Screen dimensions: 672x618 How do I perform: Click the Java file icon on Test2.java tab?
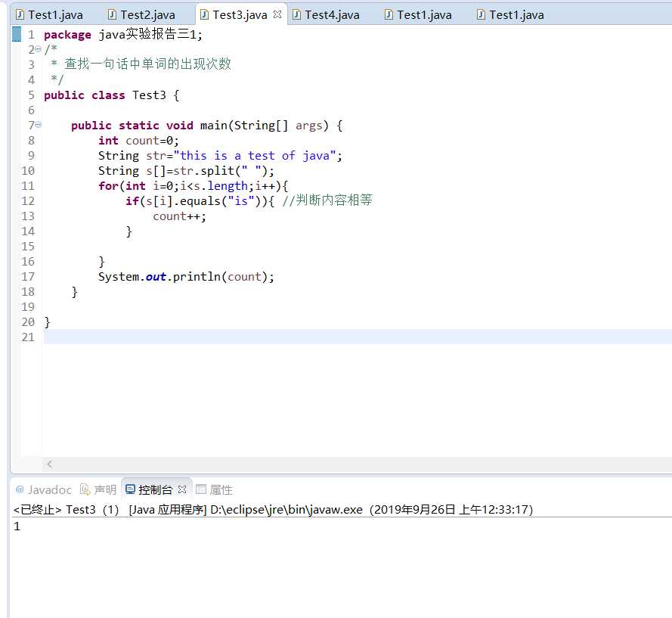click(113, 15)
